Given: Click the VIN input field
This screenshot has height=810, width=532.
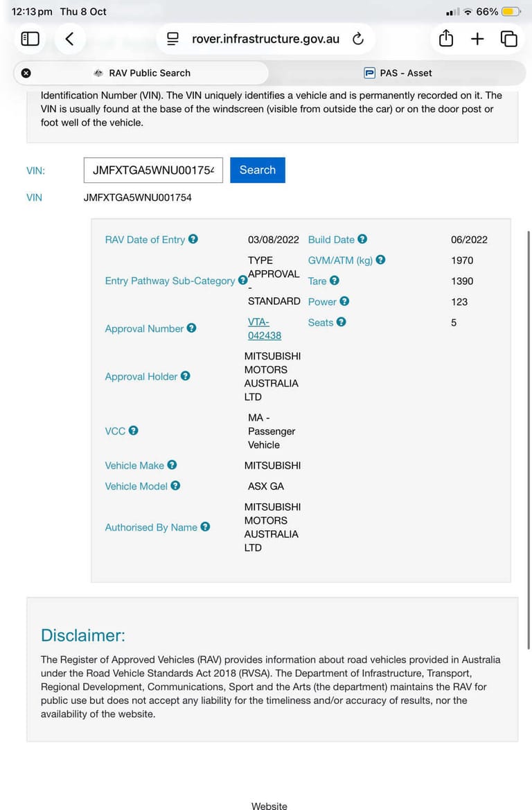Looking at the screenshot, I should click(x=153, y=170).
